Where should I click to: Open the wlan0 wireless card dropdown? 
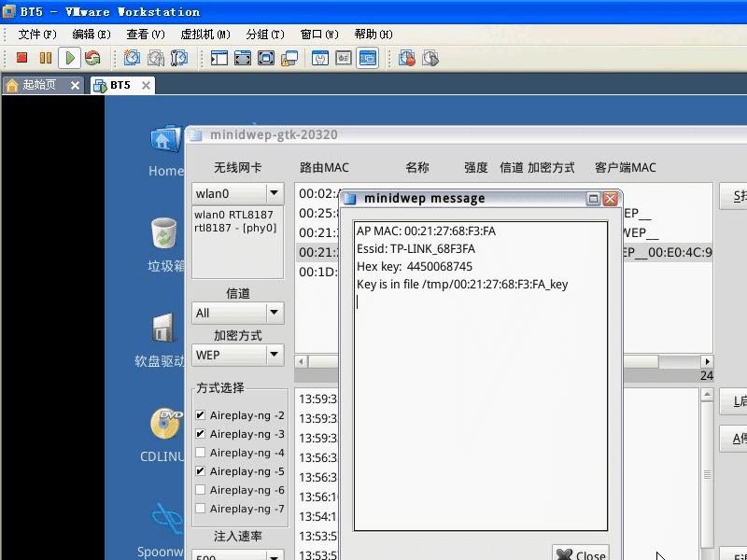pyautogui.click(x=275, y=193)
